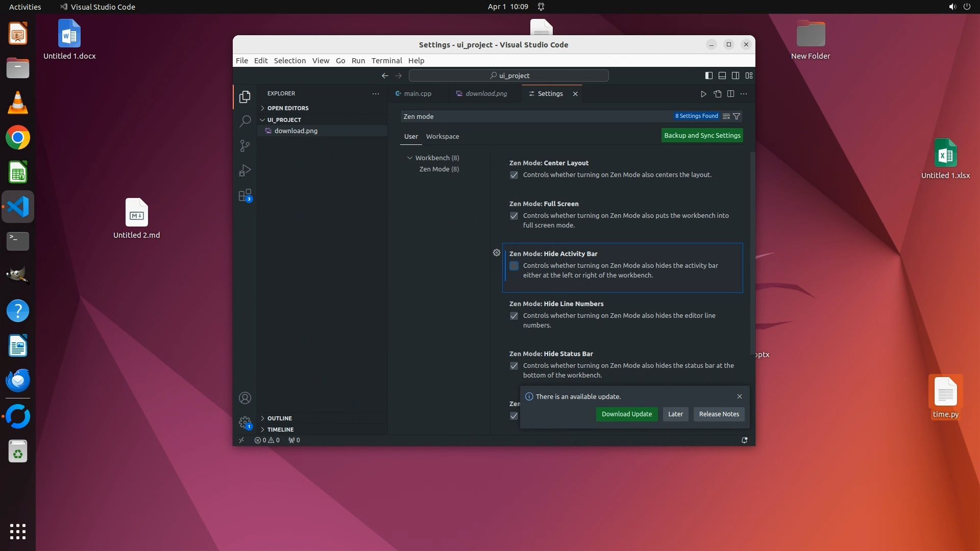Viewport: 980px width, 551px height.
Task: Click split editor right icon
Action: [x=730, y=94]
